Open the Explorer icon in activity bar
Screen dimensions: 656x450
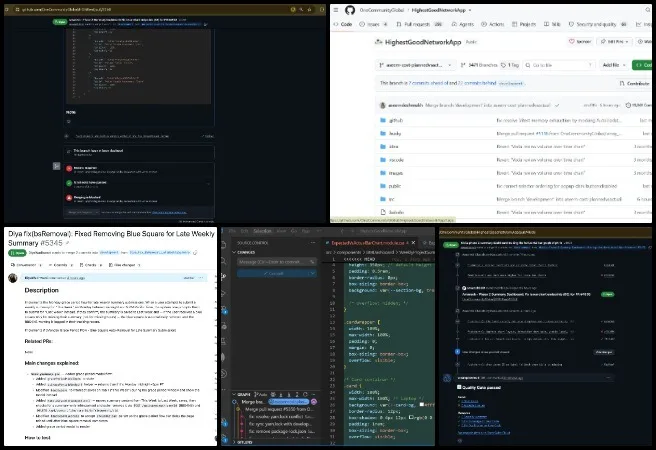pos(224,244)
